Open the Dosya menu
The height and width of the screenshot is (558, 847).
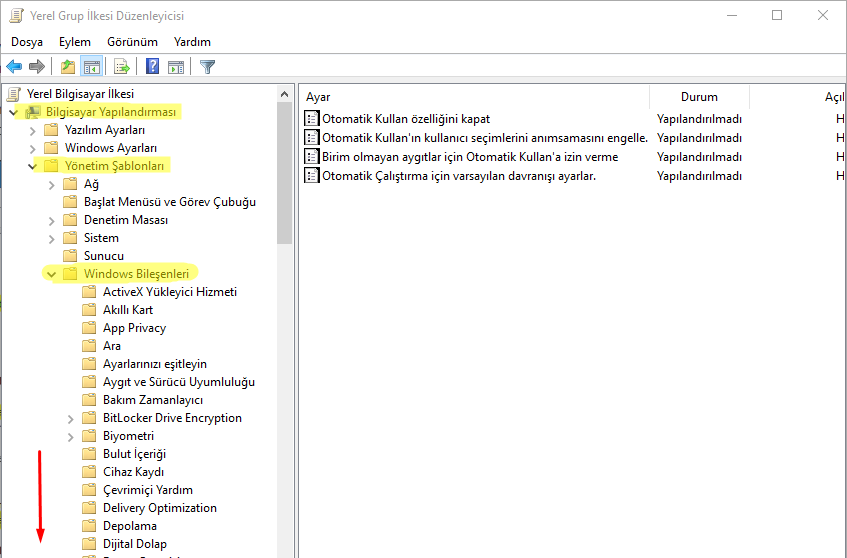coord(27,42)
